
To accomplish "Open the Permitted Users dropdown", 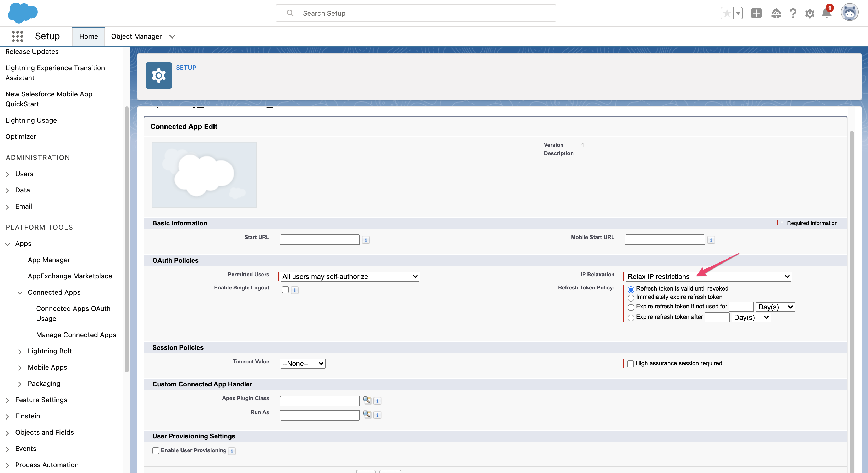I will point(350,277).
